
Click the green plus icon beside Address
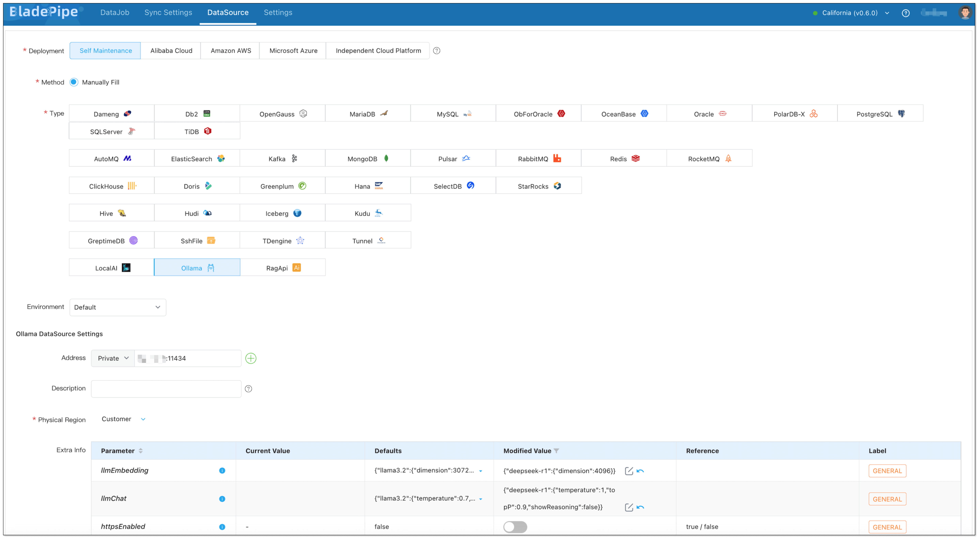[x=251, y=358]
